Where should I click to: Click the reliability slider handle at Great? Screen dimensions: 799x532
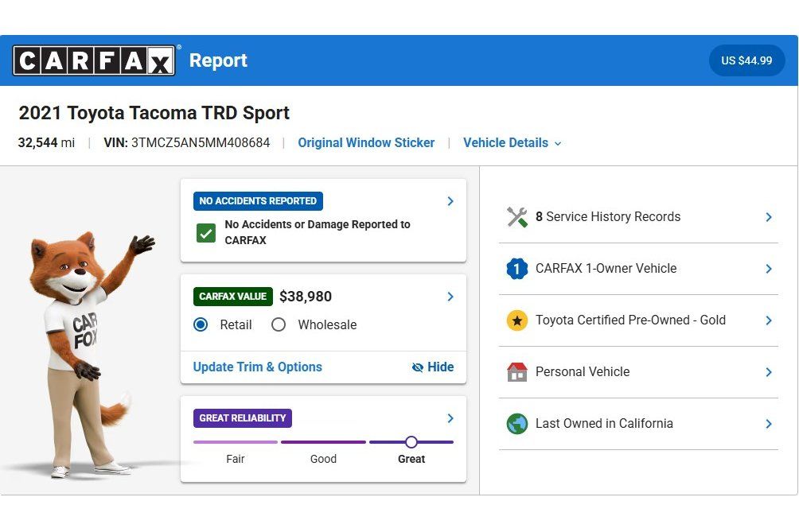[411, 442]
